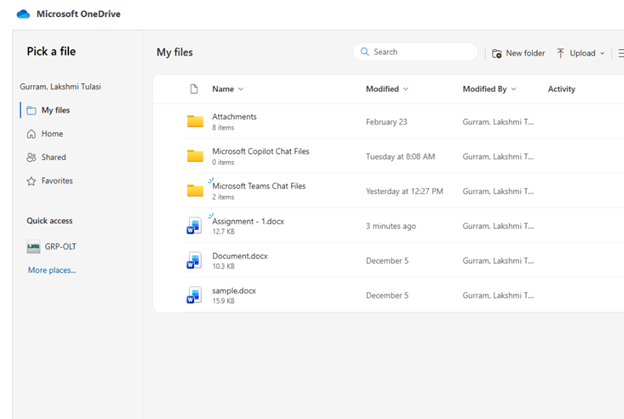Click the 'February 23' modified date
Viewport: 624px width, 419px height.
pos(386,122)
